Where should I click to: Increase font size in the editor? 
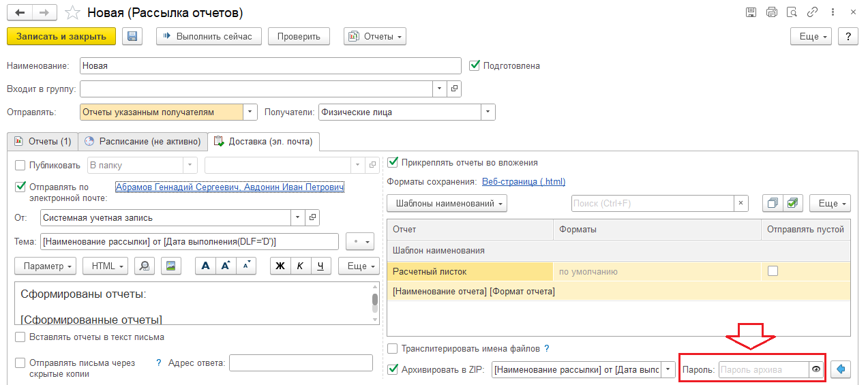[x=226, y=266]
